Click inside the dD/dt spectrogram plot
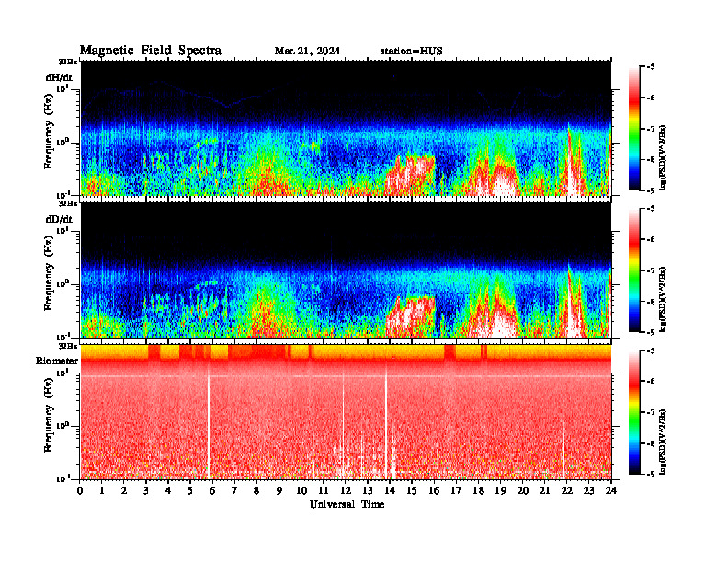Screen dimensions: 728x563 [346, 270]
